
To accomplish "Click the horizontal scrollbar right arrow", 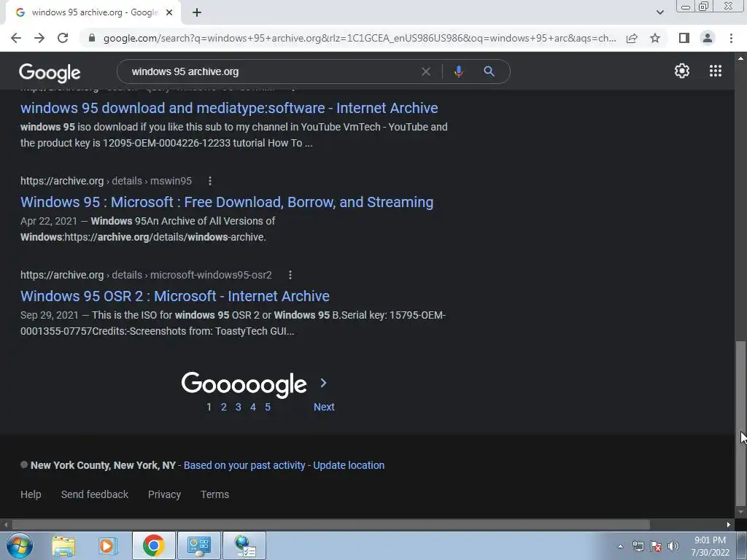I will 729,525.
